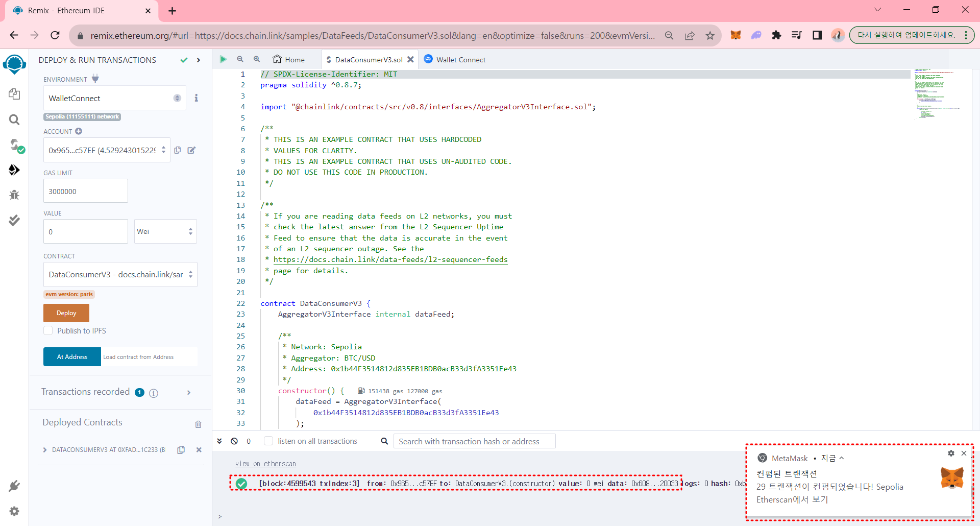Switch to the Home tab

coord(289,60)
